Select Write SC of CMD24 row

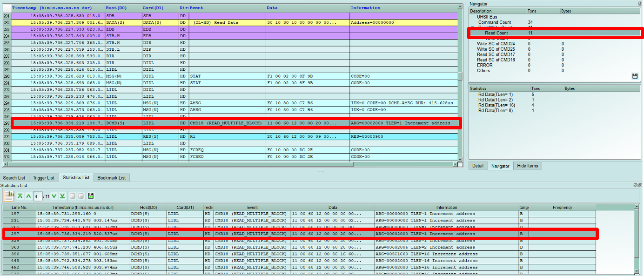tap(555, 44)
